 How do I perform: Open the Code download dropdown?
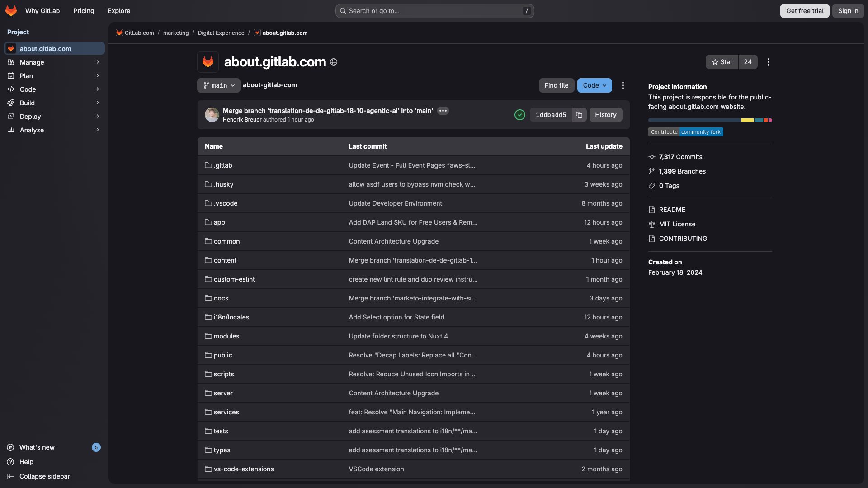(x=594, y=85)
